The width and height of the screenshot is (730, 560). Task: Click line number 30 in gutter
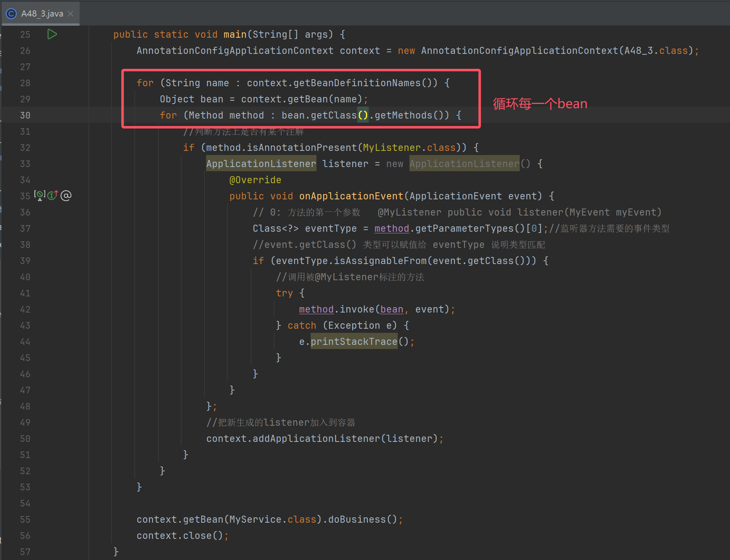25,115
